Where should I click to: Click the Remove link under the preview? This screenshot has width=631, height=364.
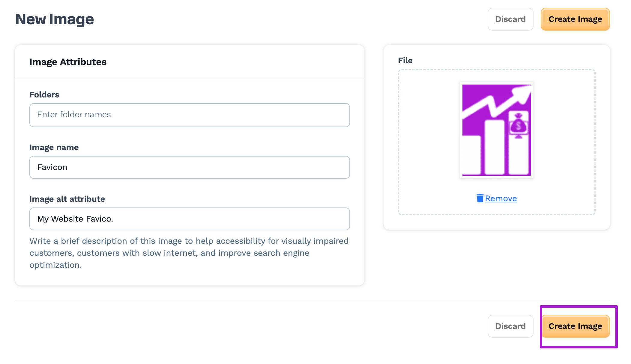point(501,198)
